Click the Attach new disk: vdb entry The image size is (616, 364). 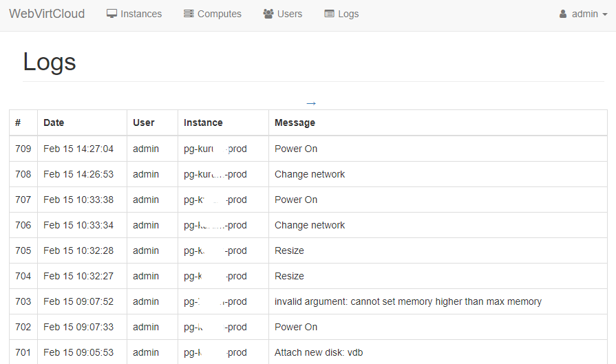[x=318, y=352]
